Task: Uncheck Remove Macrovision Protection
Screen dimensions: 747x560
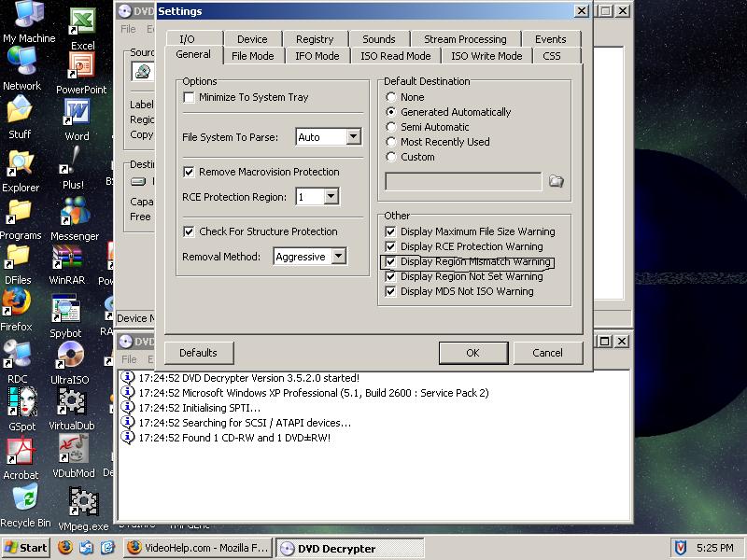Action: click(190, 172)
